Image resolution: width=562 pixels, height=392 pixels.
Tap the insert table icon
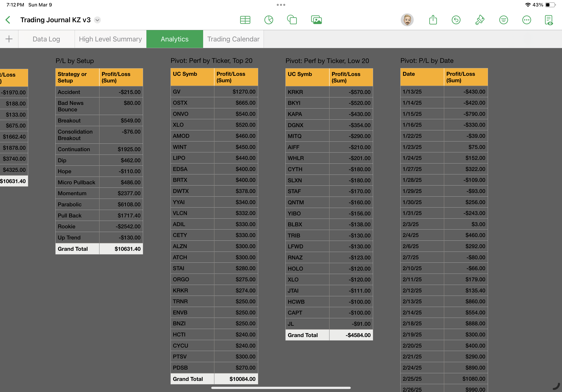tap(245, 20)
